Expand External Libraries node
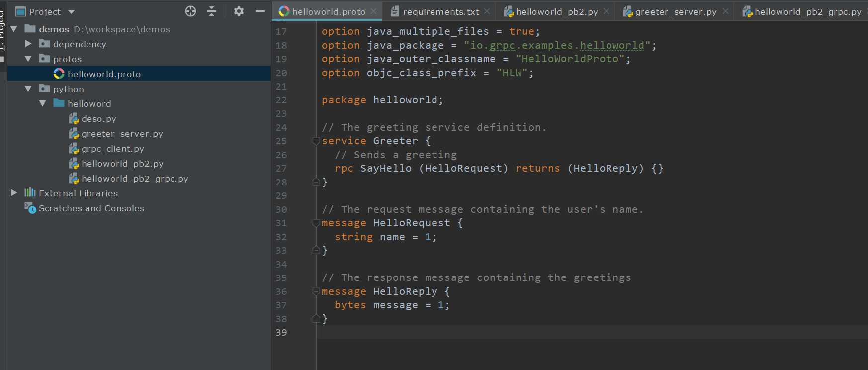The height and width of the screenshot is (370, 868). (14, 193)
